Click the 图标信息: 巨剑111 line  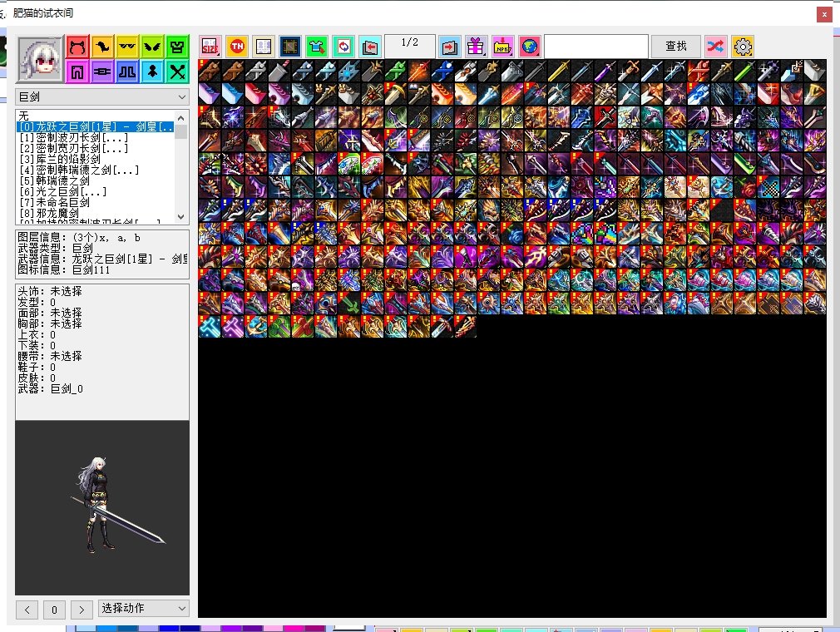tap(64, 270)
